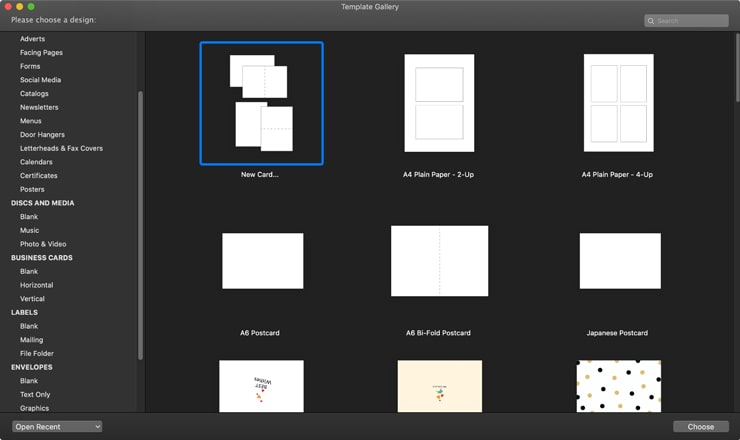
Task: Select the A4 Plain Paper 4-Up template
Action: tap(619, 103)
